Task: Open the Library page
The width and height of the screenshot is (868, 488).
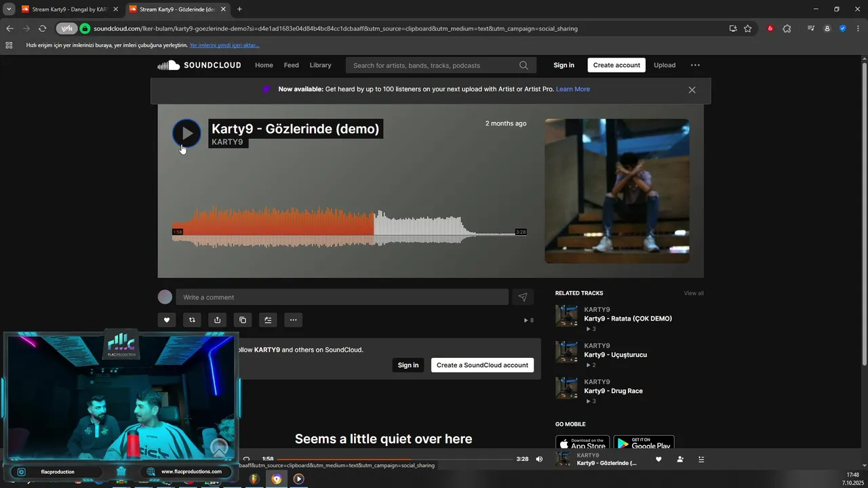Action: click(x=320, y=65)
